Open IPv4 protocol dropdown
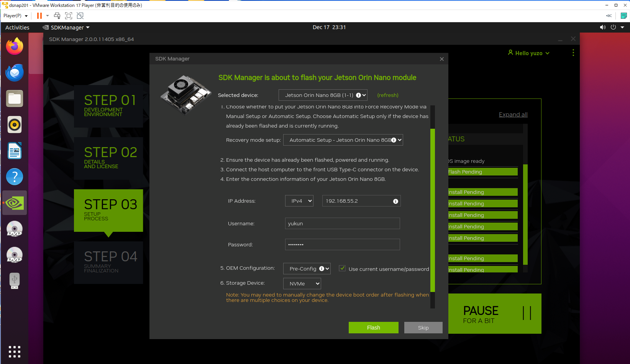Image resolution: width=630 pixels, height=364 pixels. [299, 201]
